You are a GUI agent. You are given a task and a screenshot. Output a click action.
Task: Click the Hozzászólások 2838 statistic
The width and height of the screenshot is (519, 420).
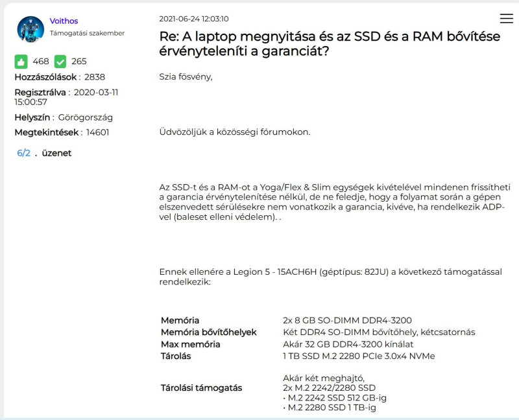[x=60, y=77]
